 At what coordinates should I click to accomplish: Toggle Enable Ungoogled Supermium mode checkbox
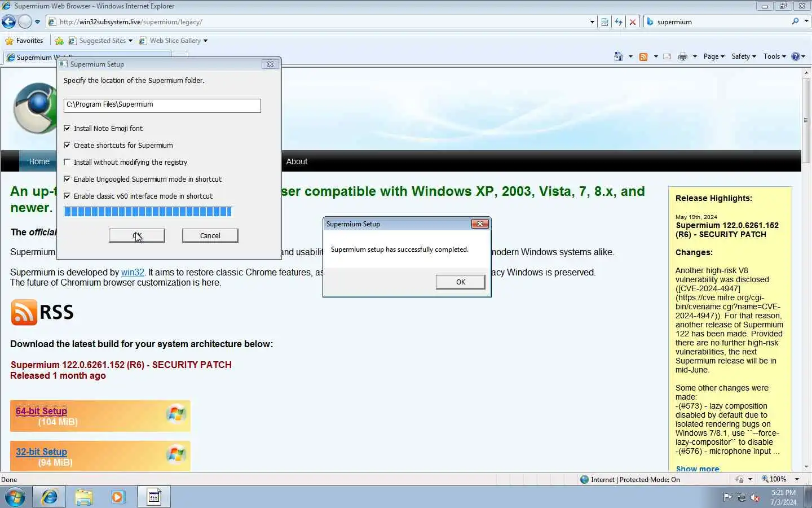point(67,179)
